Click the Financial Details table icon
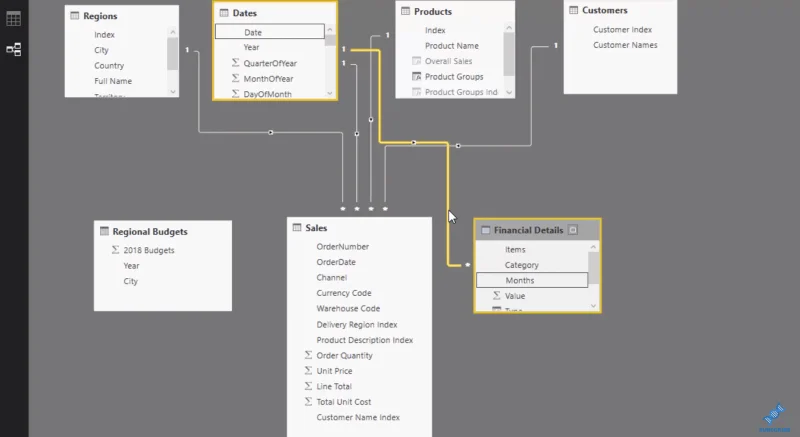The image size is (800, 437). pyautogui.click(x=486, y=230)
